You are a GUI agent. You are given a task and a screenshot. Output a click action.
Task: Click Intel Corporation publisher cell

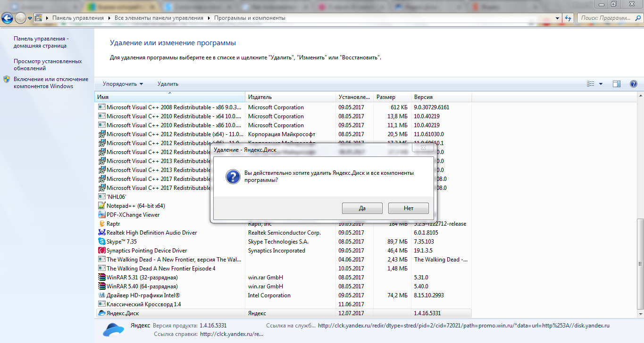pos(269,295)
